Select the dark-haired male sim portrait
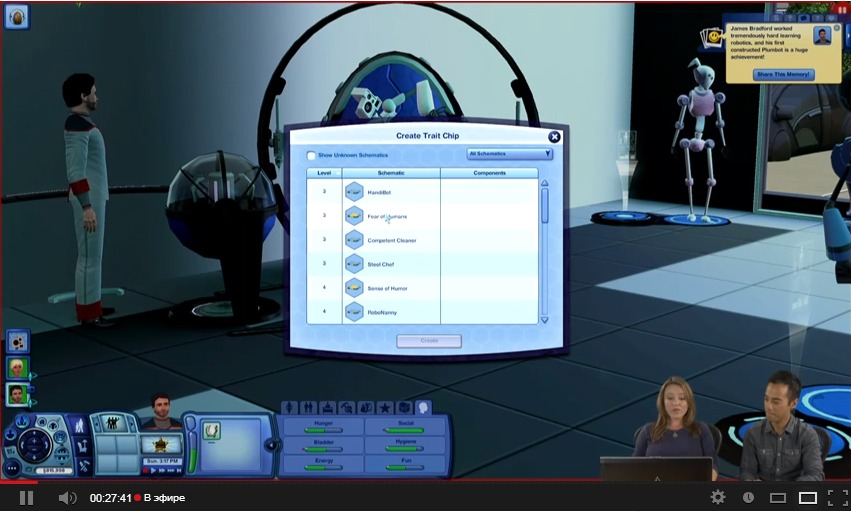Viewport: 851px width, 512px height. pos(18,394)
